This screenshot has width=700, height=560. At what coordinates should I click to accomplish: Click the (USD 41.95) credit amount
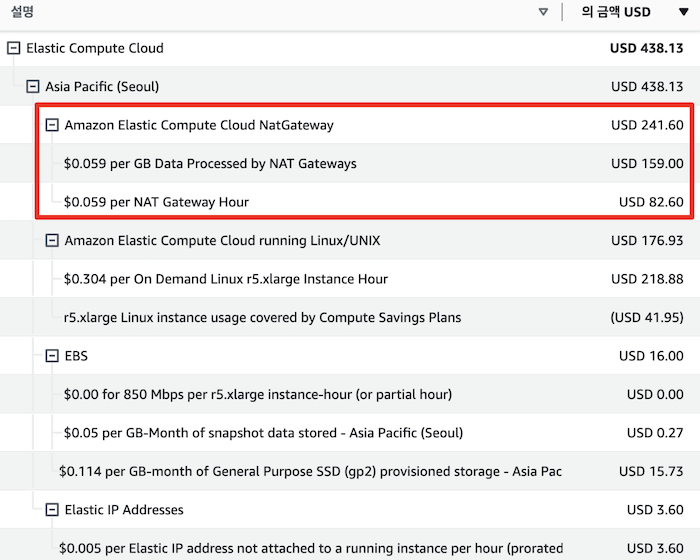pos(647,318)
